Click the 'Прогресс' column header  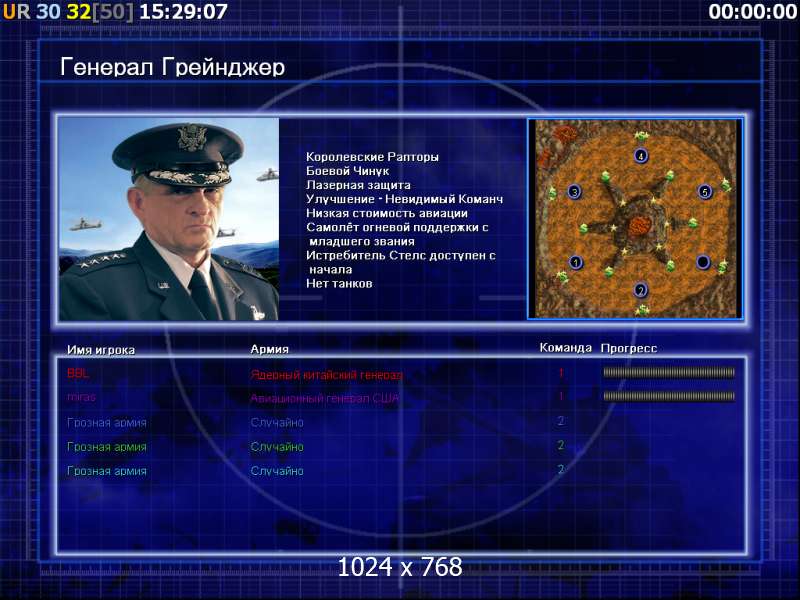click(x=629, y=348)
